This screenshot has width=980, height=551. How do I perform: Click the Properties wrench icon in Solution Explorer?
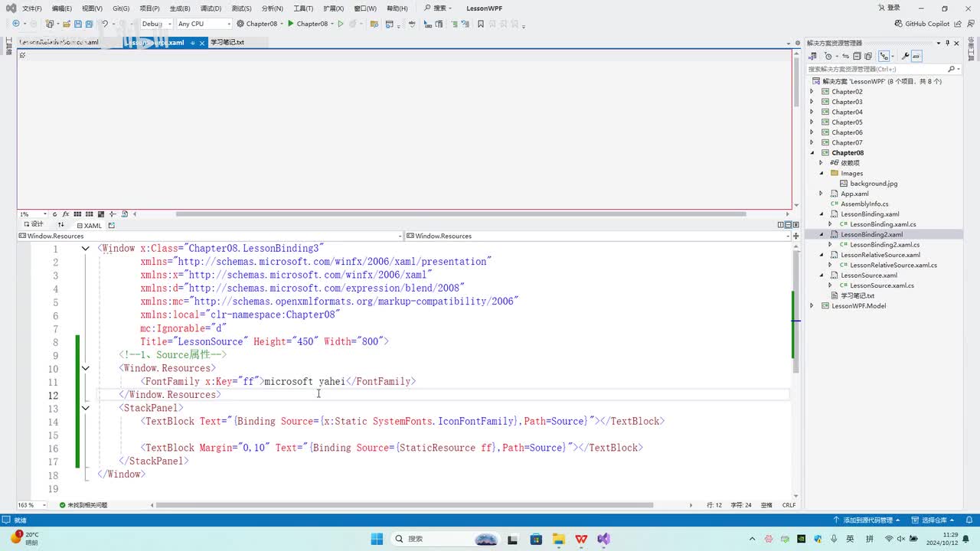point(906,56)
